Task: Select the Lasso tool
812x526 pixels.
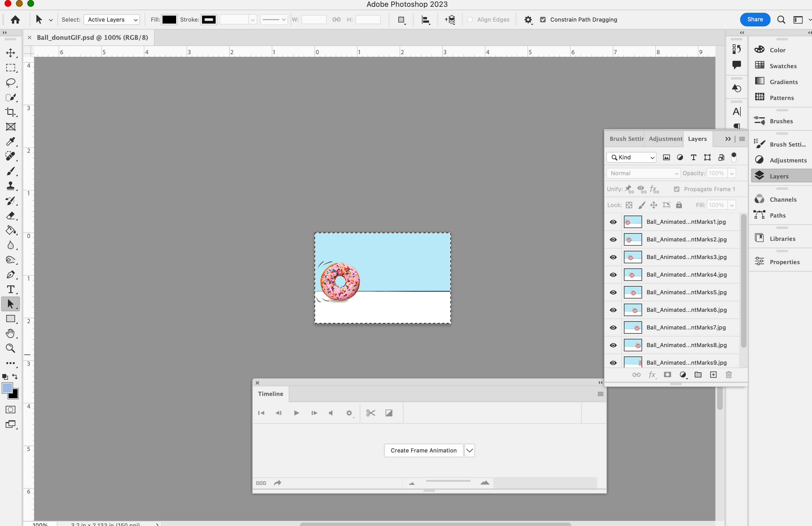Action: pyautogui.click(x=11, y=83)
